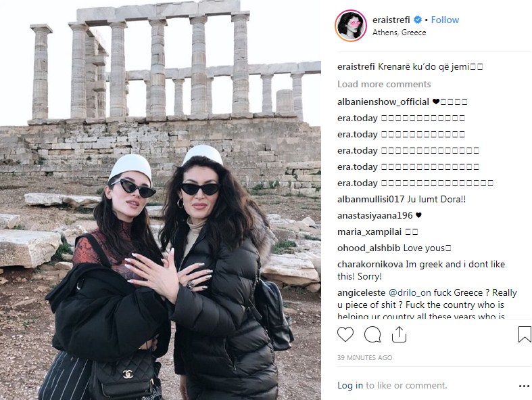
Task: Follow the eraistrefi account
Action: [445, 20]
